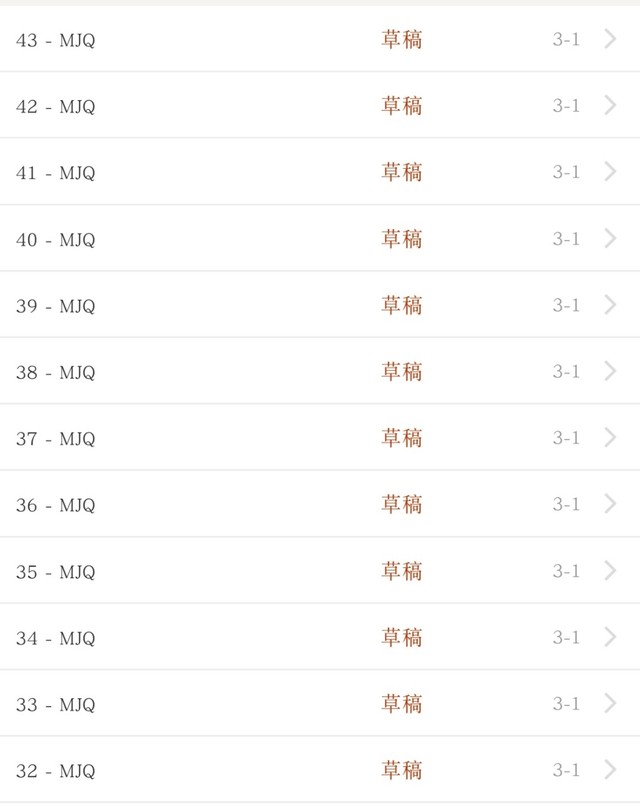Tap the 草稿 label for 40 - MJQ

pos(401,239)
